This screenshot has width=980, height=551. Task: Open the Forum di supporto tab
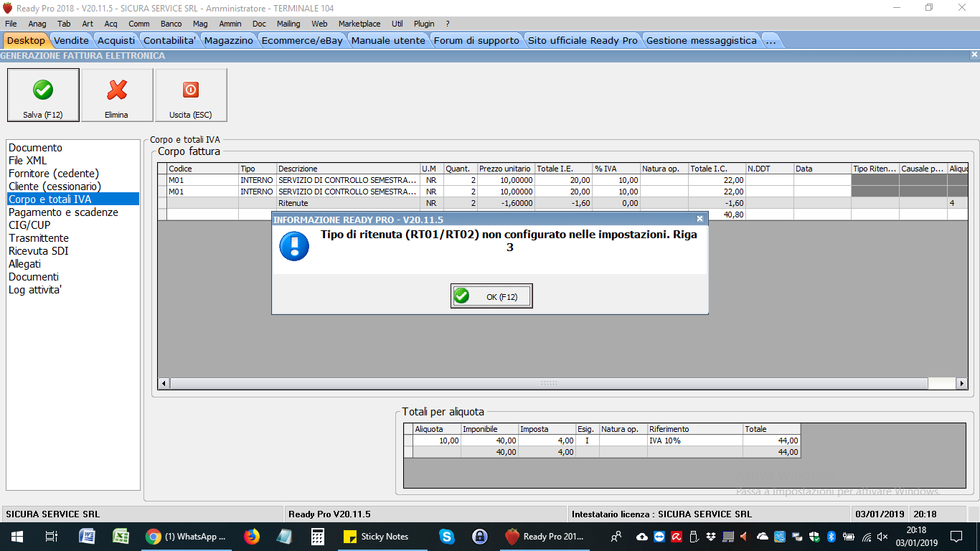coord(476,41)
